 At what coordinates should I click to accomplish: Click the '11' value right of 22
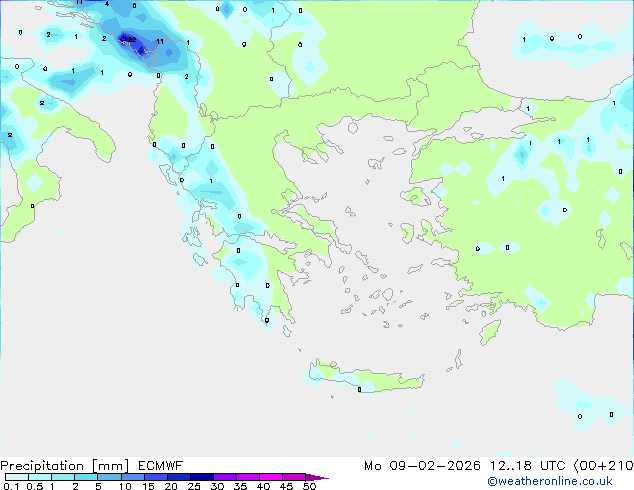tap(160, 41)
